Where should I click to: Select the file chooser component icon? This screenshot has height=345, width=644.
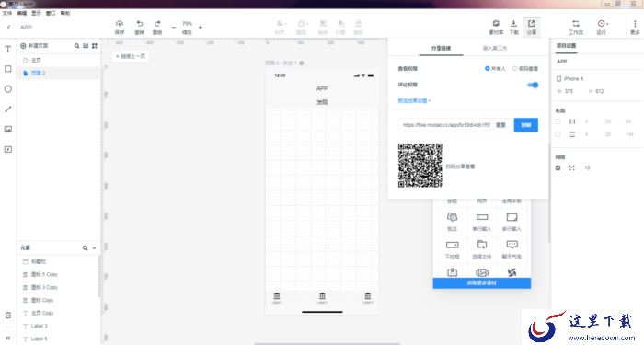tap(482, 245)
